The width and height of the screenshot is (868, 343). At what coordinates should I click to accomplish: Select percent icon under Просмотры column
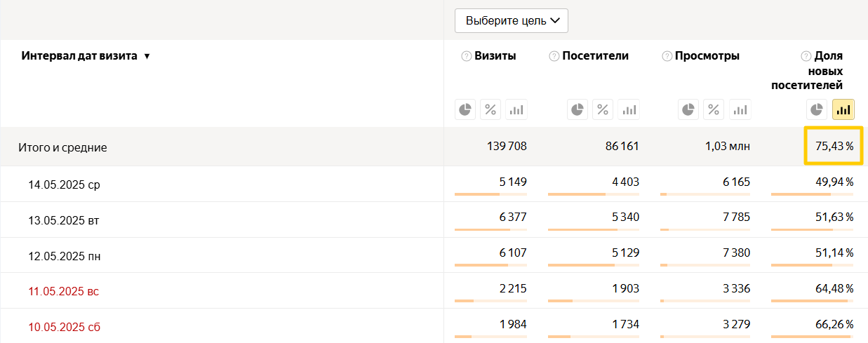pos(714,109)
